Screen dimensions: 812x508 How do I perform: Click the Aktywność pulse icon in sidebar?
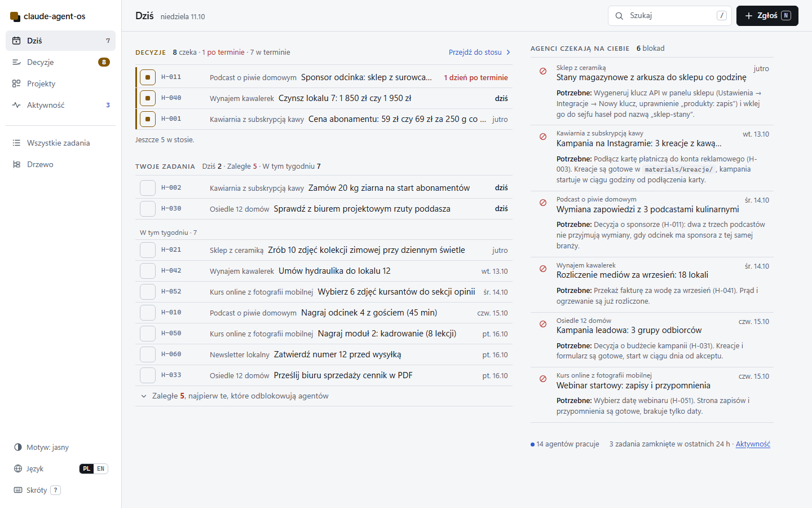click(x=16, y=105)
